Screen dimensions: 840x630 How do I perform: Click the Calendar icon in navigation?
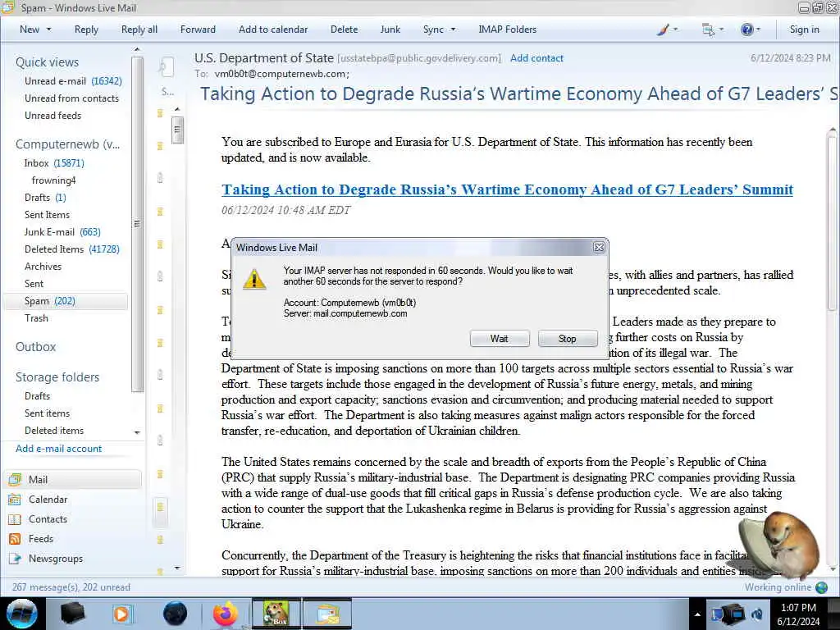[x=15, y=500]
